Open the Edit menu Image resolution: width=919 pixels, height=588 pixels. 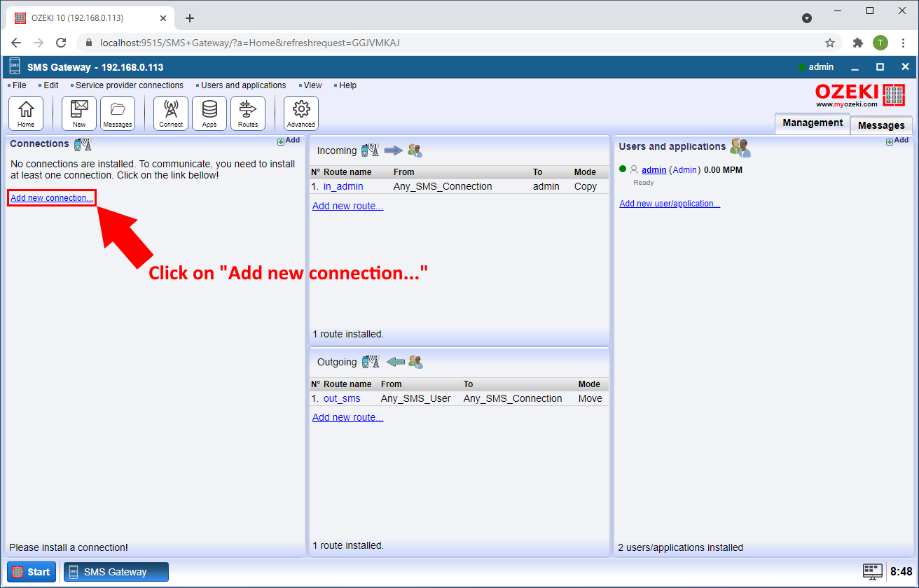point(50,85)
